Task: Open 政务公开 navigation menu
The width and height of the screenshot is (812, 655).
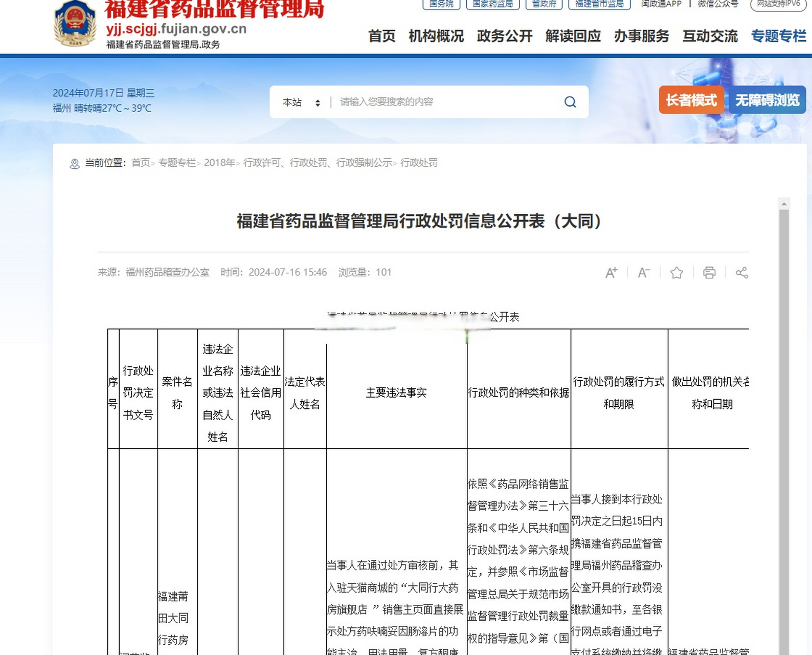Action: click(505, 36)
